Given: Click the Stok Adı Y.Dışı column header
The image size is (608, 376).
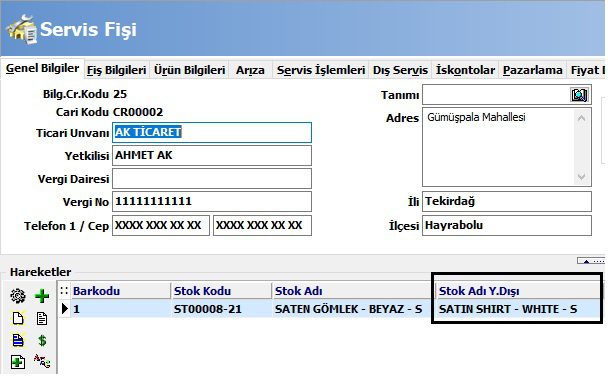Looking at the screenshot, I should (x=518, y=291).
